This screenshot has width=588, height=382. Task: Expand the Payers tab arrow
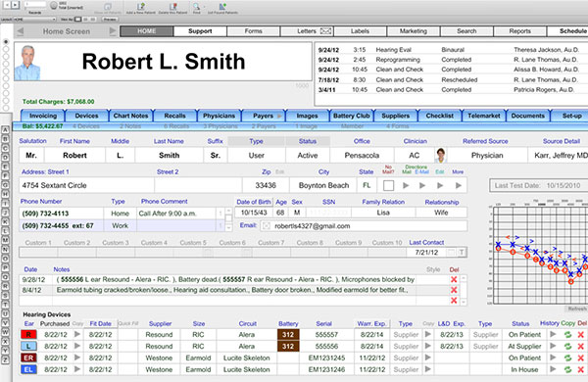click(279, 116)
